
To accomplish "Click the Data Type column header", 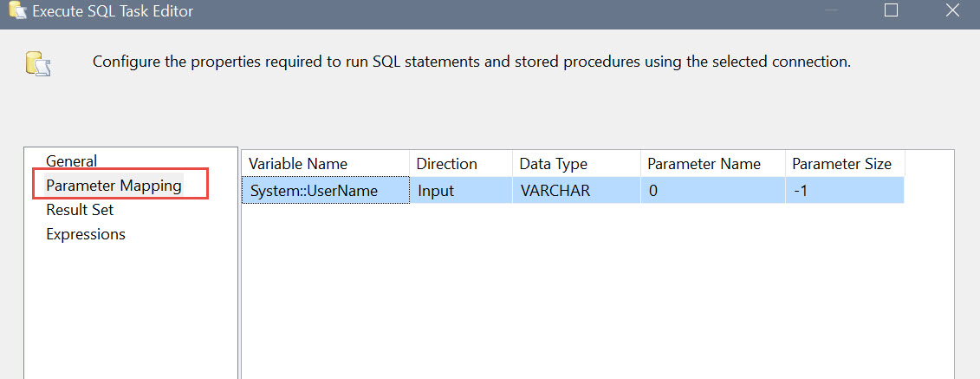I will (x=576, y=164).
